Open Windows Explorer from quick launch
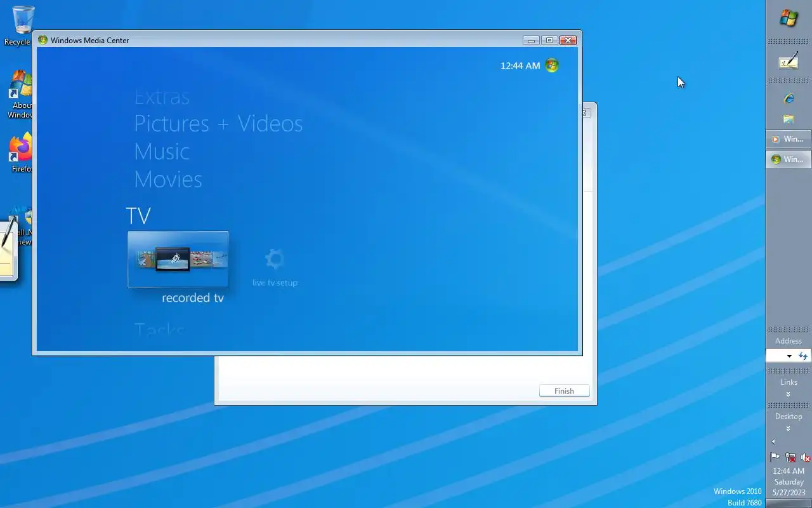This screenshot has height=508, width=812. [789, 119]
